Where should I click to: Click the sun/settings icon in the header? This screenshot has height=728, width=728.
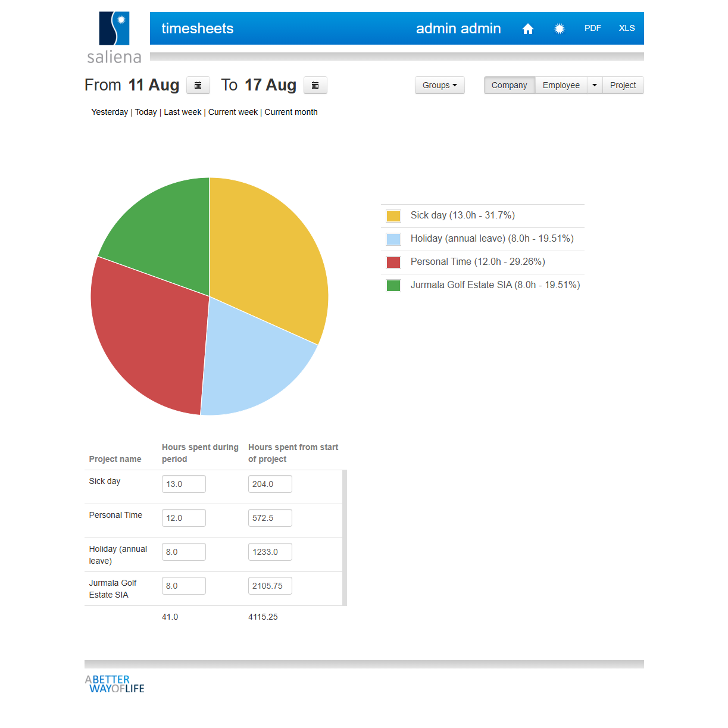pos(559,28)
